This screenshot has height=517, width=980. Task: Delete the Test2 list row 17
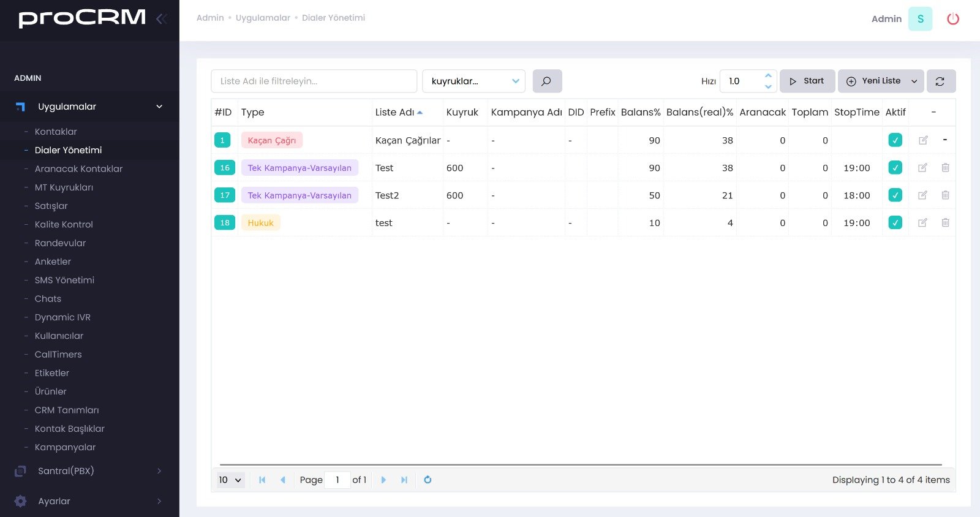coord(945,195)
